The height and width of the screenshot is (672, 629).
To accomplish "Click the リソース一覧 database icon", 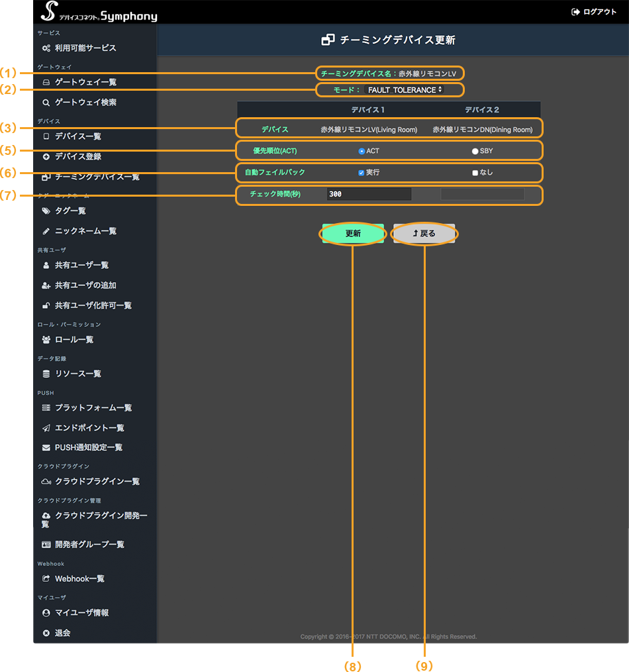I will click(46, 373).
